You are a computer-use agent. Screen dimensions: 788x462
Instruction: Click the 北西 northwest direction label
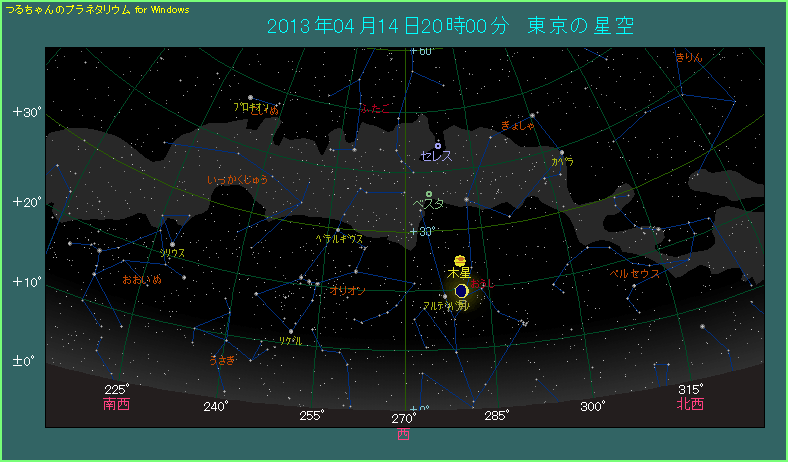tap(690, 405)
